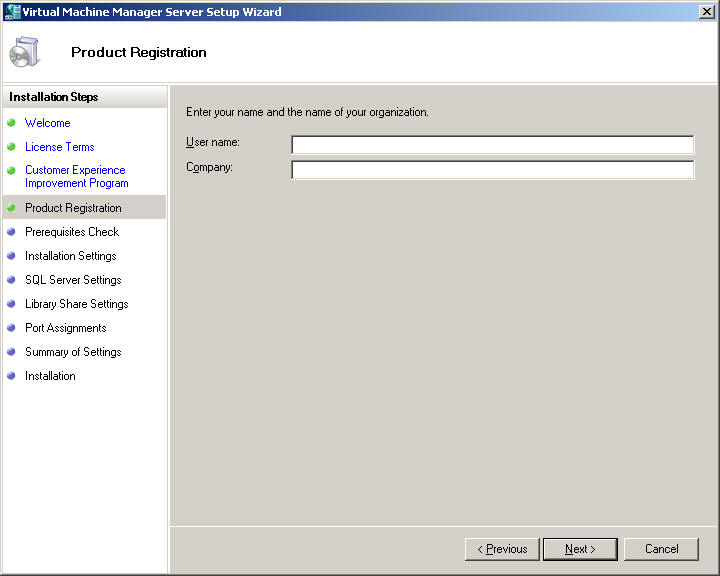The width and height of the screenshot is (720, 576).
Task: Open the Welcome step link
Action: pos(48,123)
